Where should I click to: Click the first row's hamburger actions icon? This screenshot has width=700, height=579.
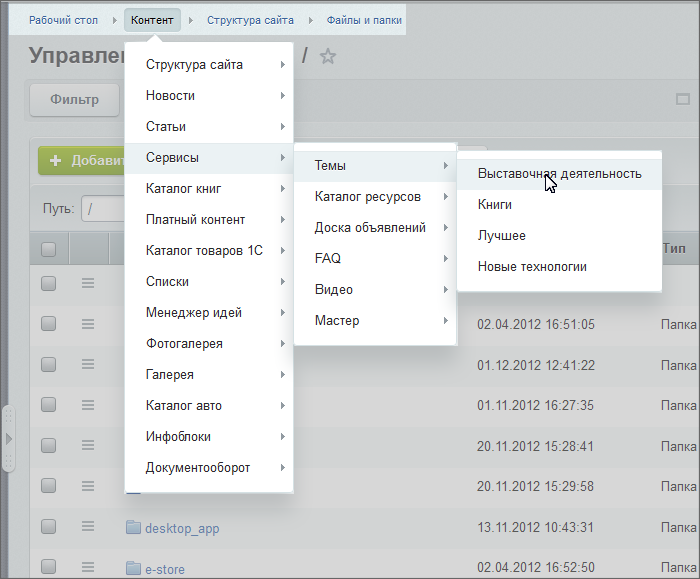coord(88,283)
